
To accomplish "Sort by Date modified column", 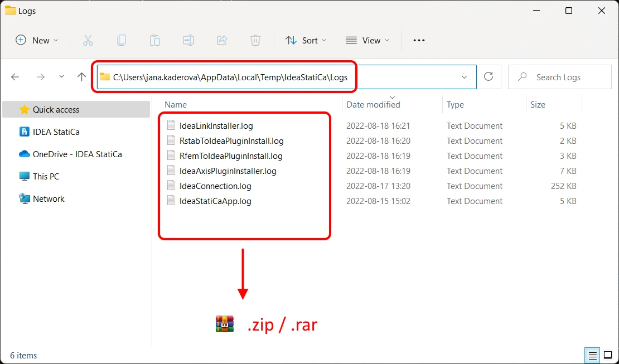I will point(373,105).
